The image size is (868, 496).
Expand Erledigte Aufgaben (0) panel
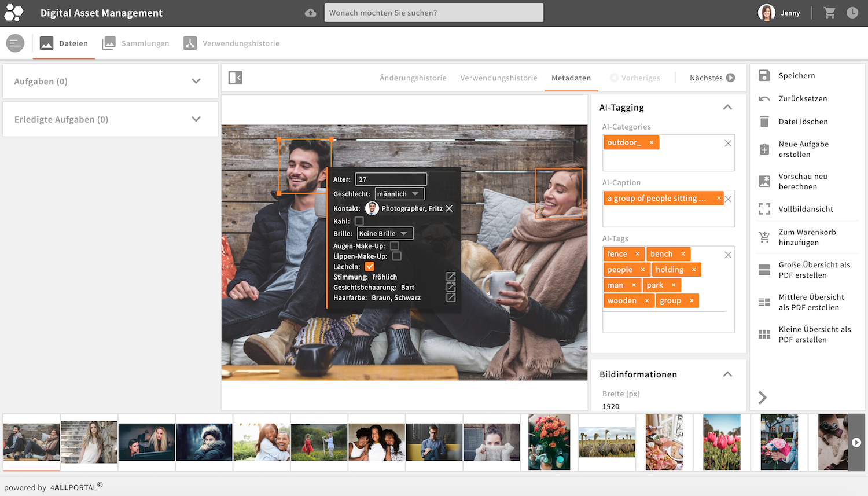click(196, 119)
